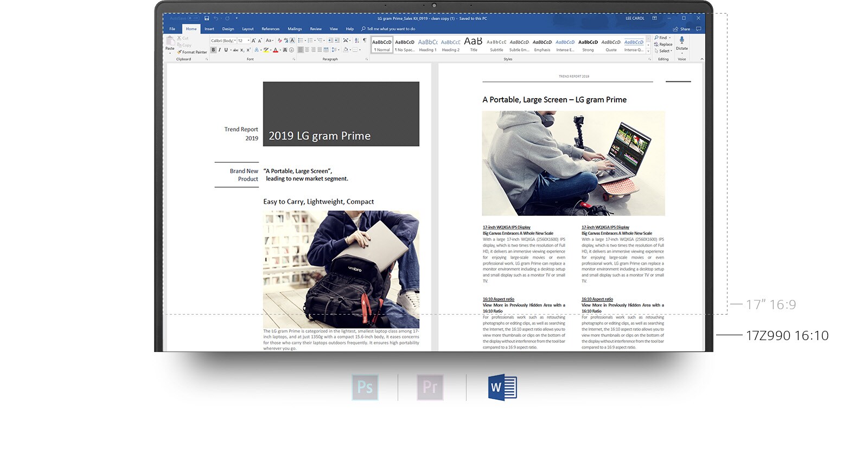Switch to the Mailings tab
Image resolution: width=868 pixels, height=454 pixels.
(295, 29)
